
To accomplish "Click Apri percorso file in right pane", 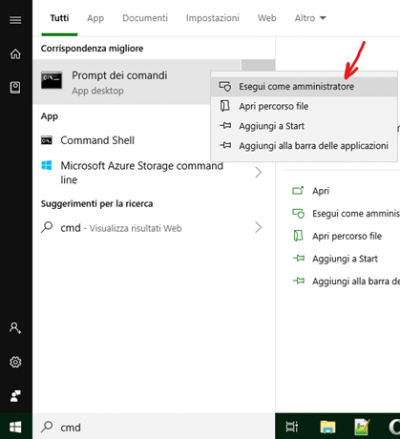I will pos(347,236).
